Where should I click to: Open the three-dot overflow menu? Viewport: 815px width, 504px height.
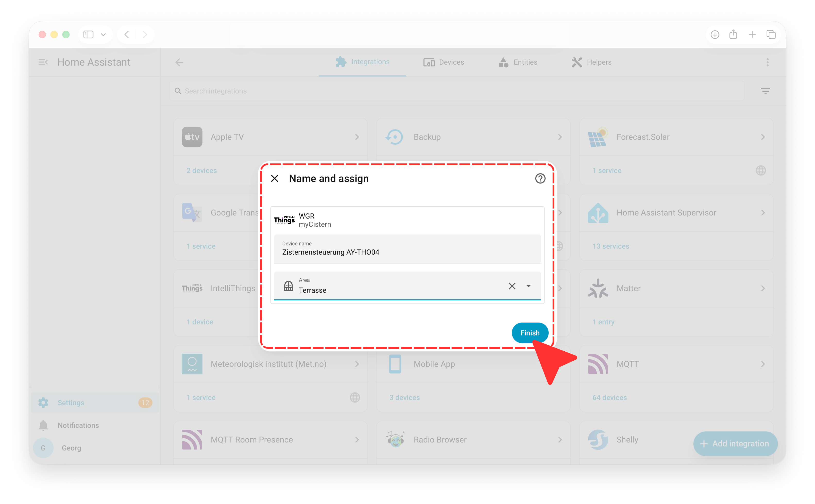(767, 62)
